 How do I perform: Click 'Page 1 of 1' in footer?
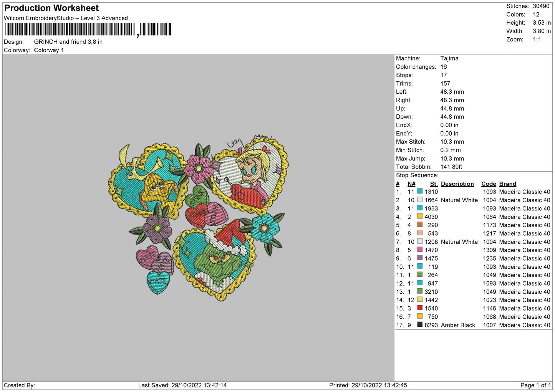coord(535,385)
